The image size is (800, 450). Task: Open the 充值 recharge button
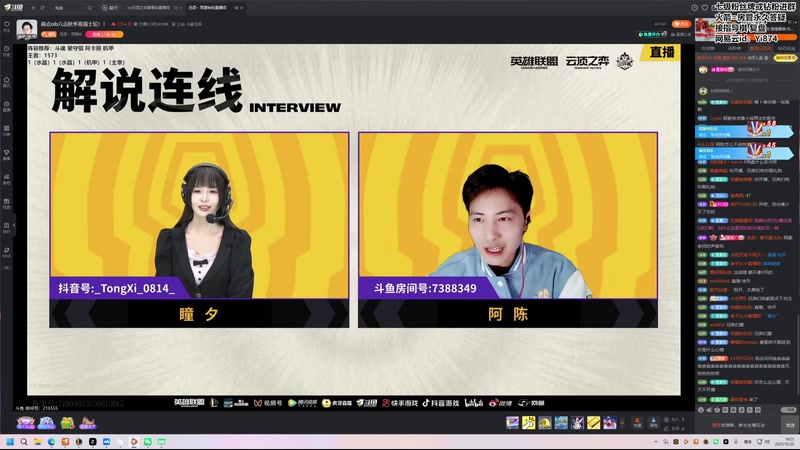click(637, 422)
